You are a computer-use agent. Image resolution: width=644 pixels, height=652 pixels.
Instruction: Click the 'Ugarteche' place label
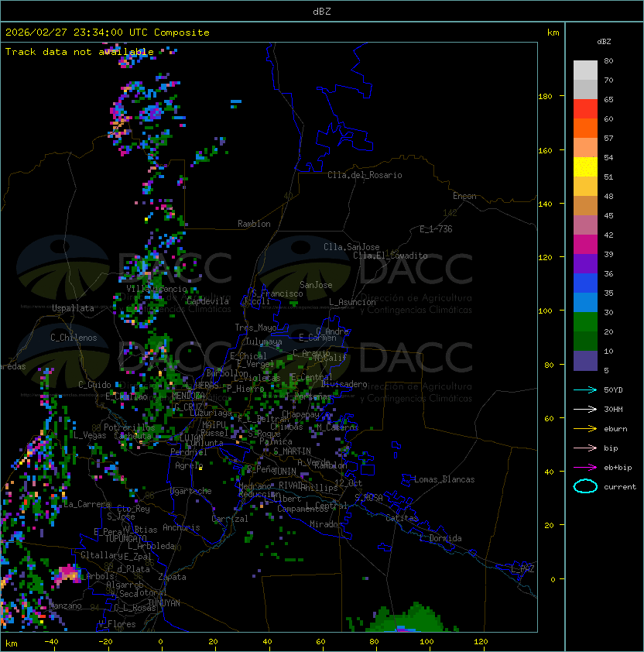pyautogui.click(x=191, y=491)
